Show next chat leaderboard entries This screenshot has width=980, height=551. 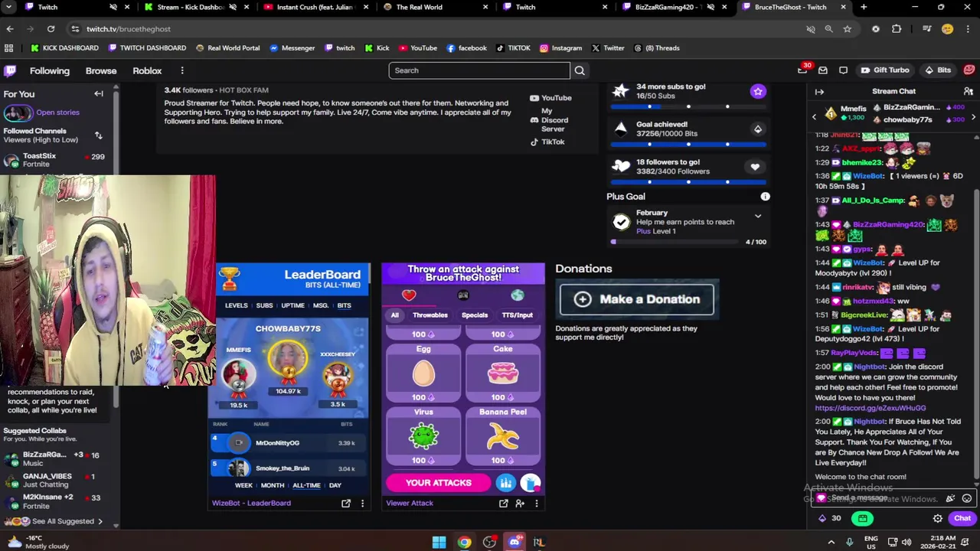pyautogui.click(x=973, y=117)
